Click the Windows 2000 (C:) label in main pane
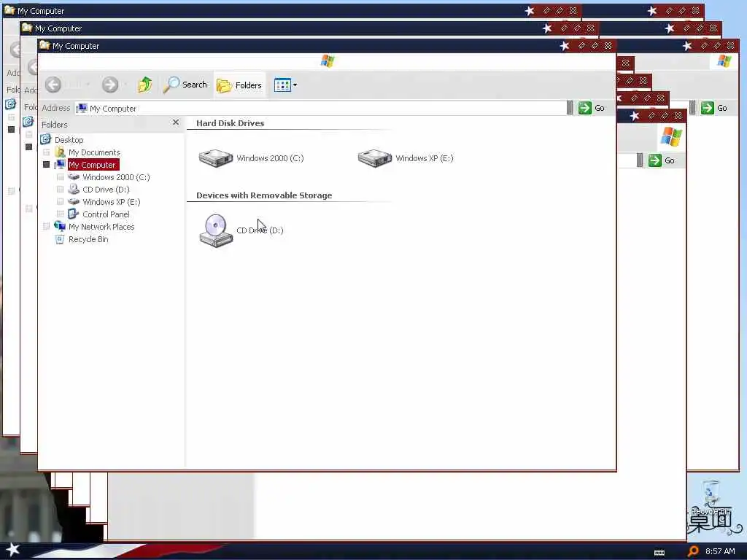The width and height of the screenshot is (747, 560). [x=270, y=158]
